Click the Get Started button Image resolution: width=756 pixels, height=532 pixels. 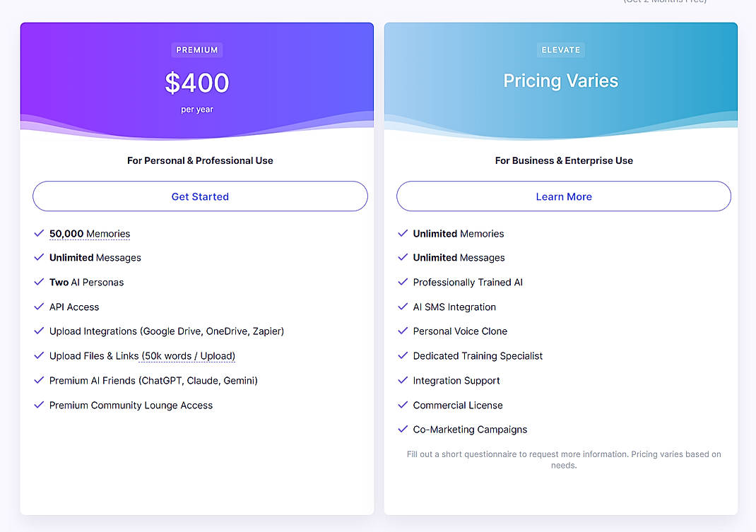[200, 196]
